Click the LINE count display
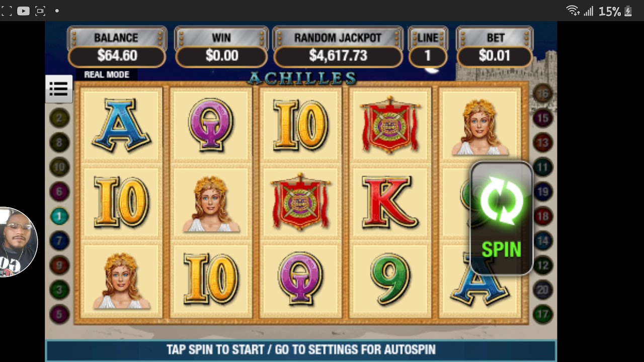The width and height of the screenshot is (644, 362). tap(428, 56)
